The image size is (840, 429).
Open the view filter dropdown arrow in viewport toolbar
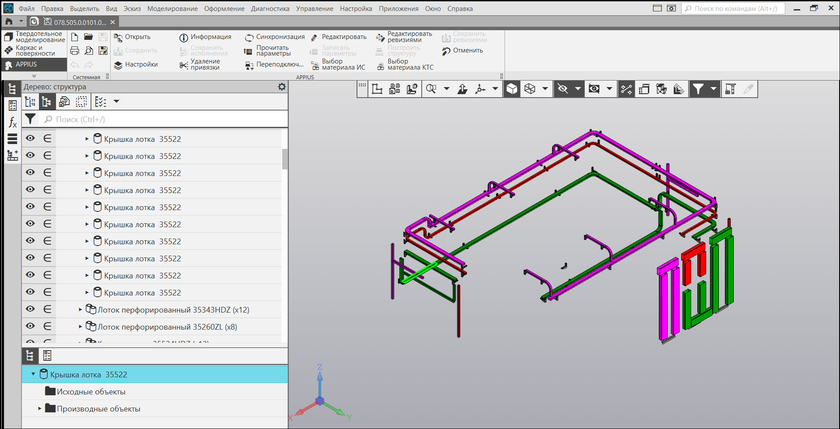pyautogui.click(x=713, y=89)
